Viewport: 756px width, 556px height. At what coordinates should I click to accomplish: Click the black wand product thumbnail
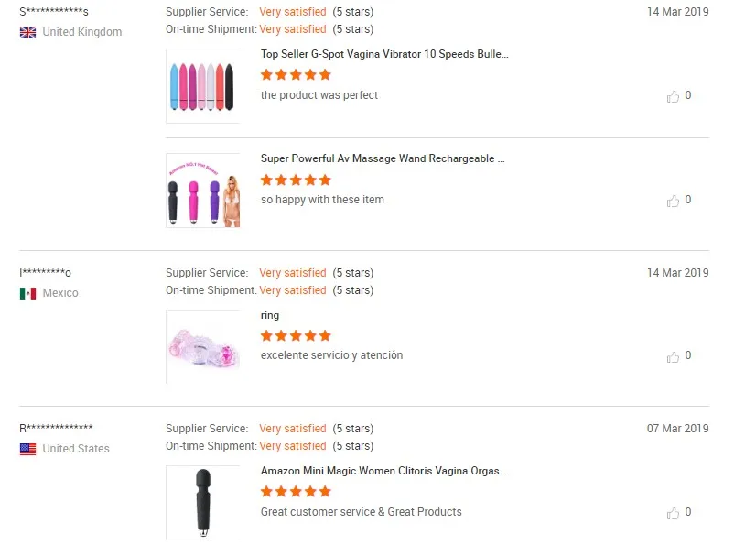pyautogui.click(x=202, y=502)
